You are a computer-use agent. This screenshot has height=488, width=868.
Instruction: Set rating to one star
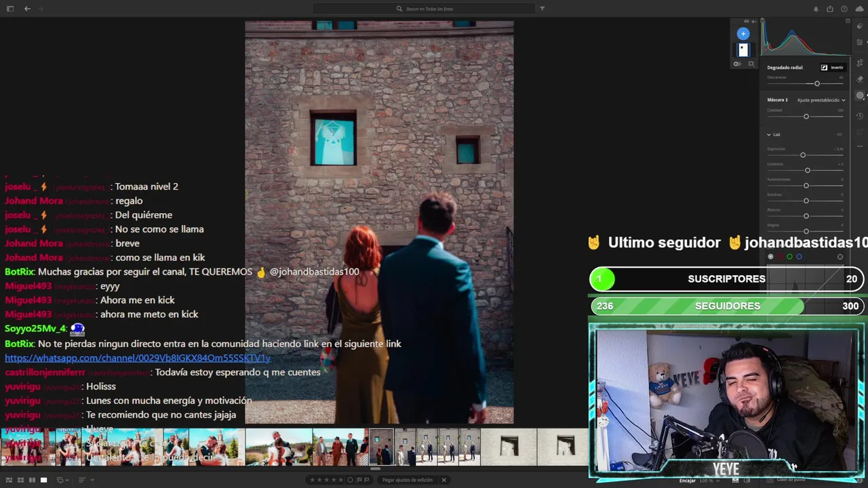pyautogui.click(x=313, y=480)
